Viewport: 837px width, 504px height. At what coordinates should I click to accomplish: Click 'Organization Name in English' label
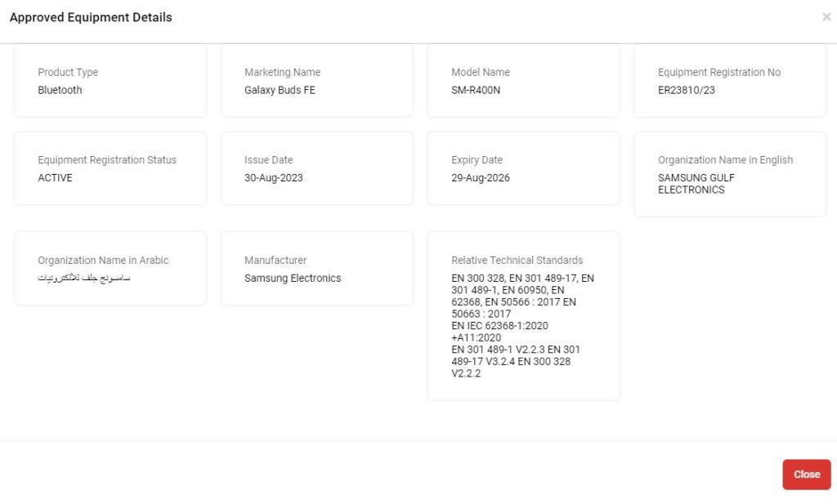tap(726, 160)
